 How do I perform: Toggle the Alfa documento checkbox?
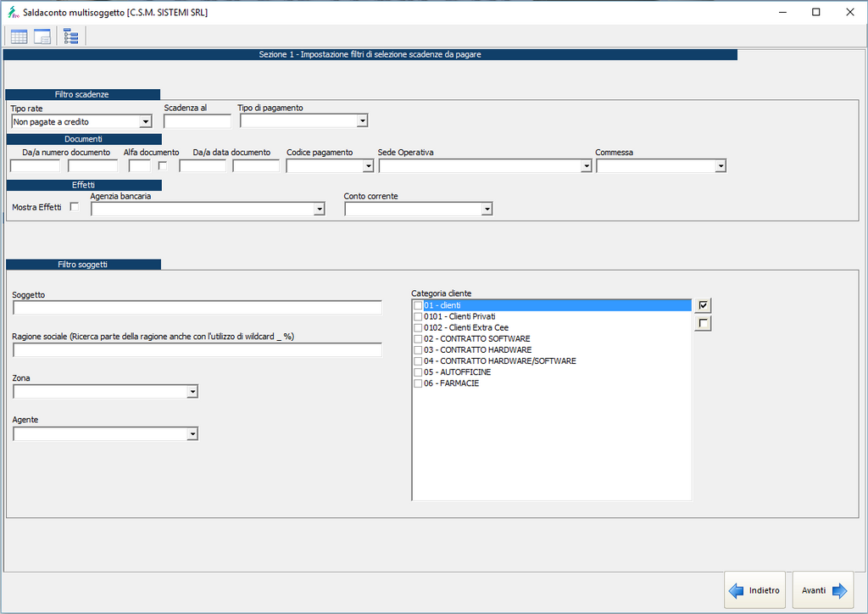tap(162, 165)
